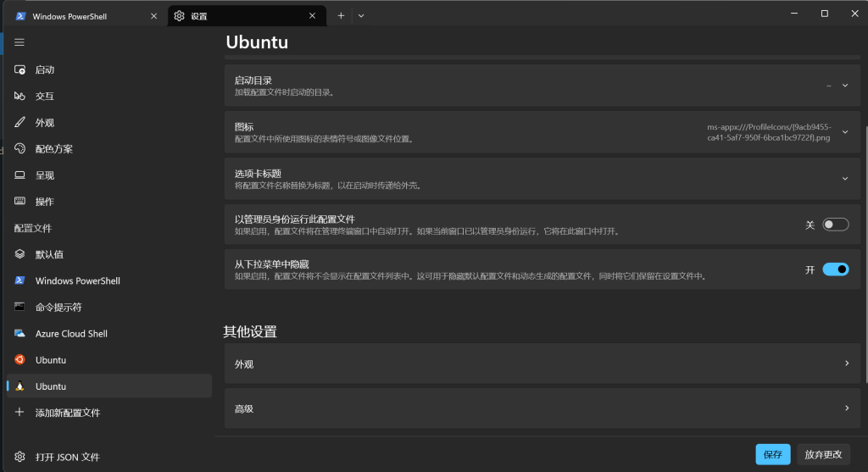Expand the 图标 icon setting row
868x472 pixels.
[844, 132]
